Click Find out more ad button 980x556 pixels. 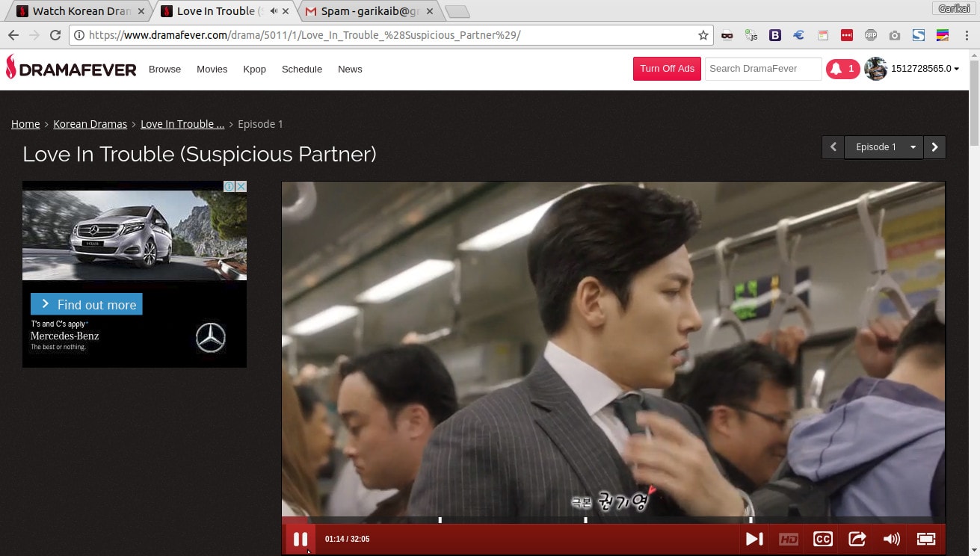click(87, 304)
